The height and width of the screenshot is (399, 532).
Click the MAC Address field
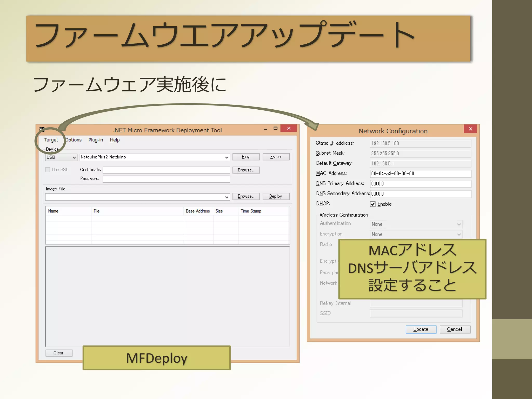[420, 174]
